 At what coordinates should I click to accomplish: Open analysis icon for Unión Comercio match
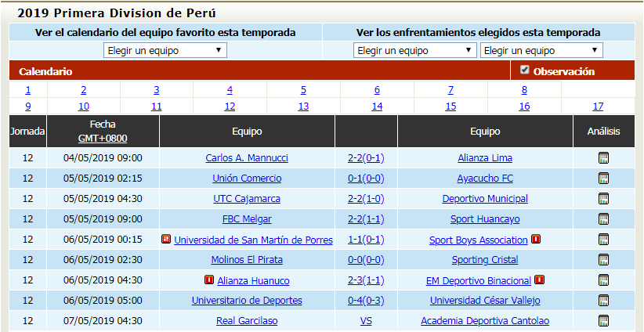(x=603, y=178)
